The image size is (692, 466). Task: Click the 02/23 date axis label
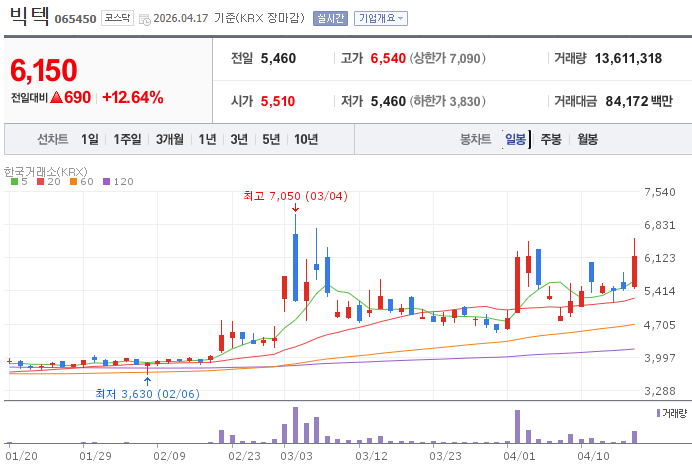[x=244, y=456]
